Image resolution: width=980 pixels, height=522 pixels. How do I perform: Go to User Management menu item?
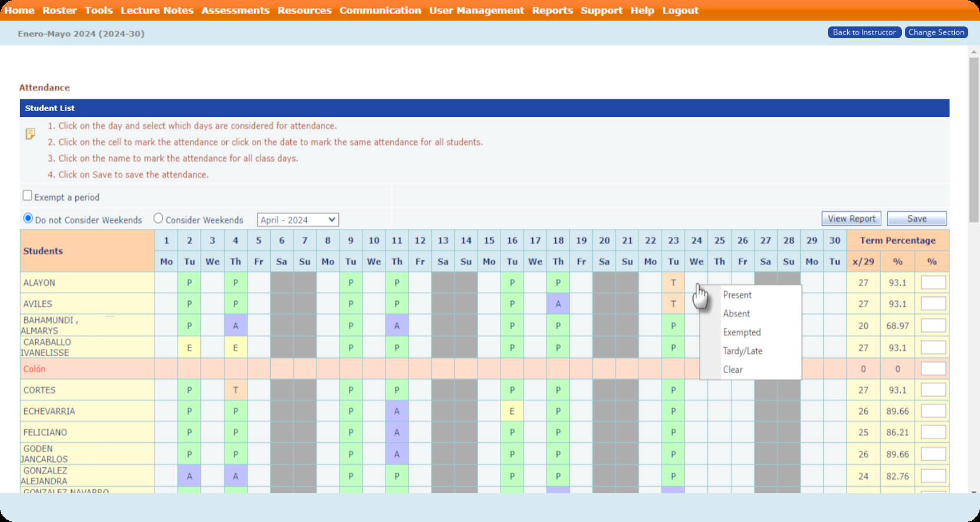pos(476,11)
